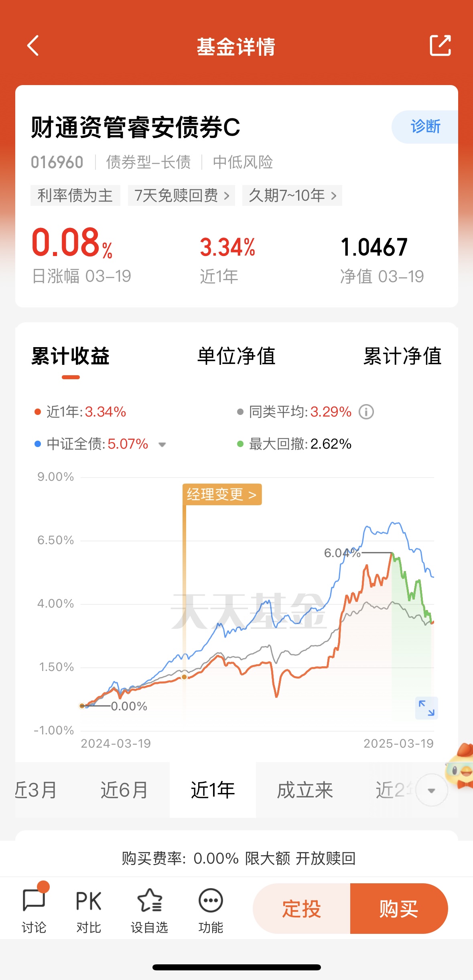The width and height of the screenshot is (473, 980).
Task: Select the 成立来 time range
Action: coord(305,790)
